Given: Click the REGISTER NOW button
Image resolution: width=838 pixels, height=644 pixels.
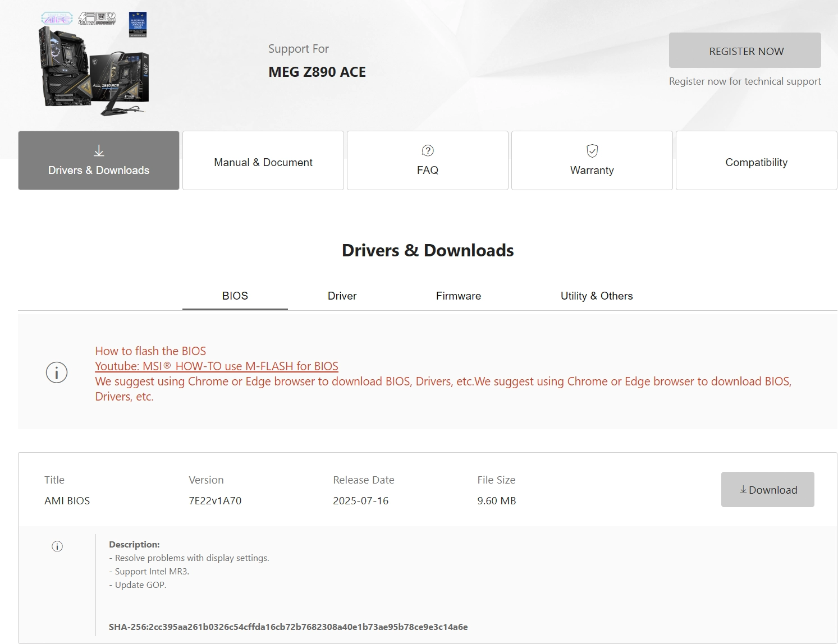Looking at the screenshot, I should pyautogui.click(x=745, y=50).
